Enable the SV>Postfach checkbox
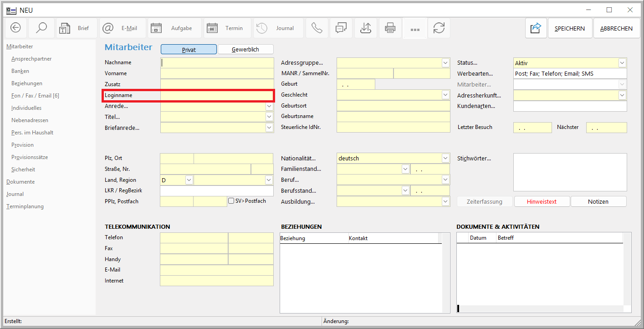This screenshot has height=329, width=644. coord(231,201)
